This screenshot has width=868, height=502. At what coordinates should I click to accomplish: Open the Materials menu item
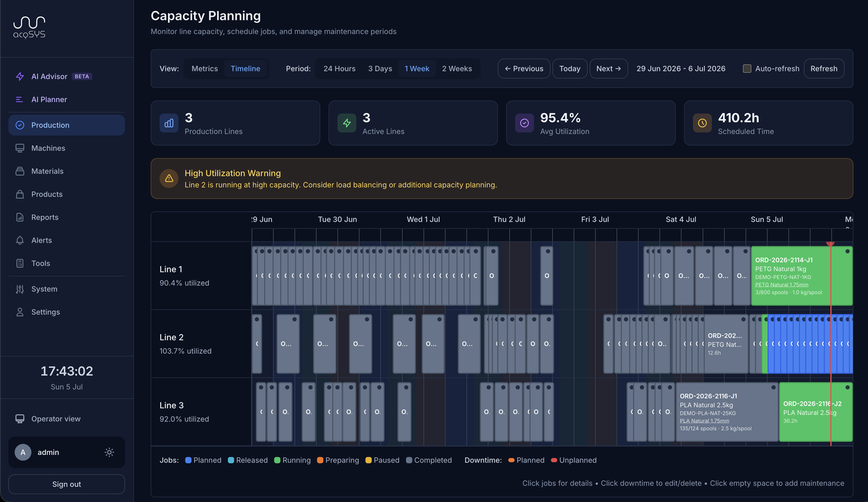(x=66, y=171)
